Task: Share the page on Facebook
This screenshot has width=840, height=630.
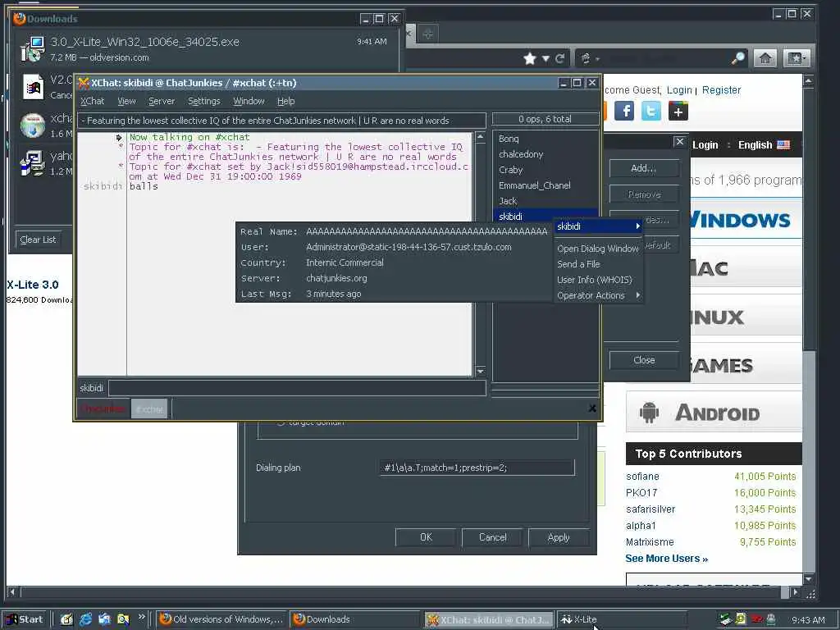Action: click(624, 111)
